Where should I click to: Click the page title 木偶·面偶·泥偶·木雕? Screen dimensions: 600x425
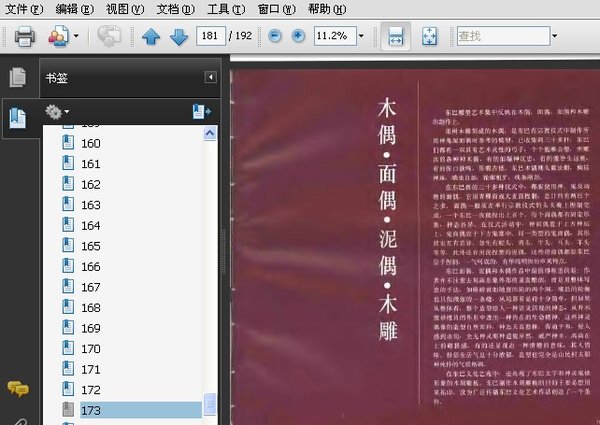pyautogui.click(x=387, y=219)
